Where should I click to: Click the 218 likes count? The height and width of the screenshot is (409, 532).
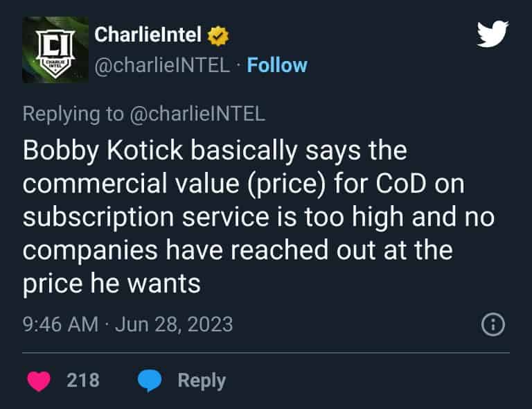click(x=83, y=380)
